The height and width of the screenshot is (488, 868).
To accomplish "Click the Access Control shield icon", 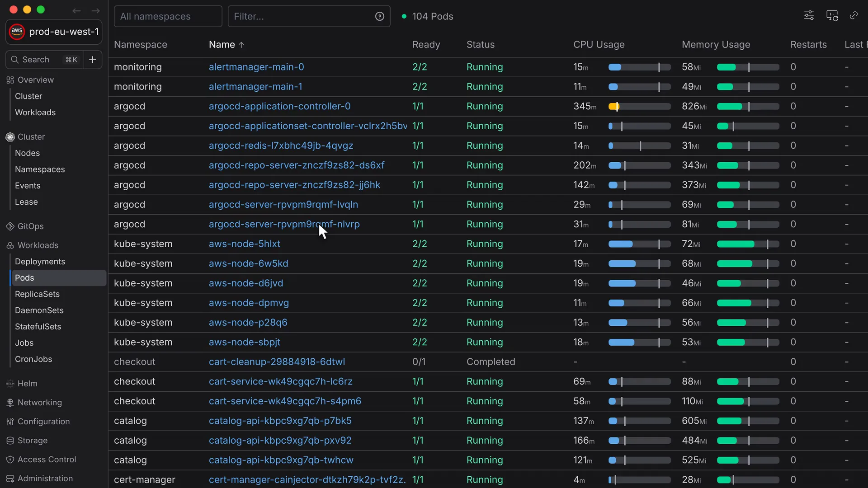I will tap(10, 460).
